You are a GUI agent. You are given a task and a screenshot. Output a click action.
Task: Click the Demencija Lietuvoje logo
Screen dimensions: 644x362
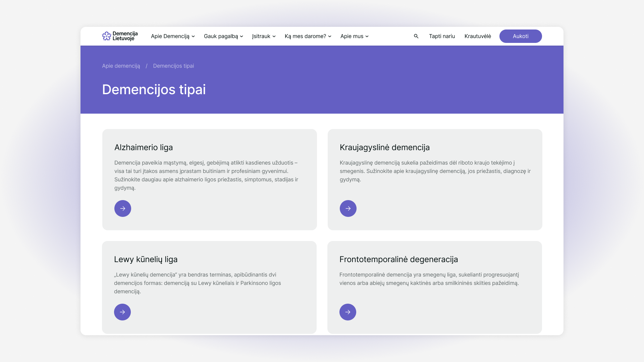[120, 36]
